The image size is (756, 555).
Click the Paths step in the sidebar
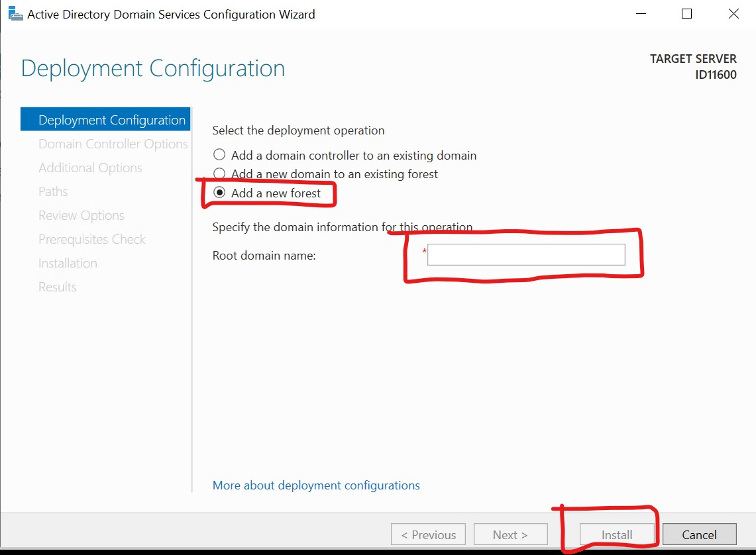53,191
